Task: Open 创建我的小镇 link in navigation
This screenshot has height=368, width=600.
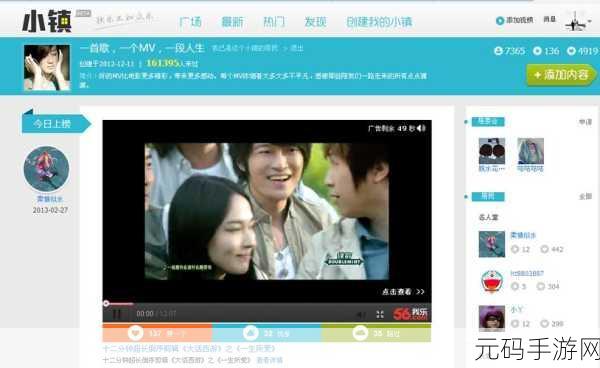Action: pyautogui.click(x=379, y=22)
